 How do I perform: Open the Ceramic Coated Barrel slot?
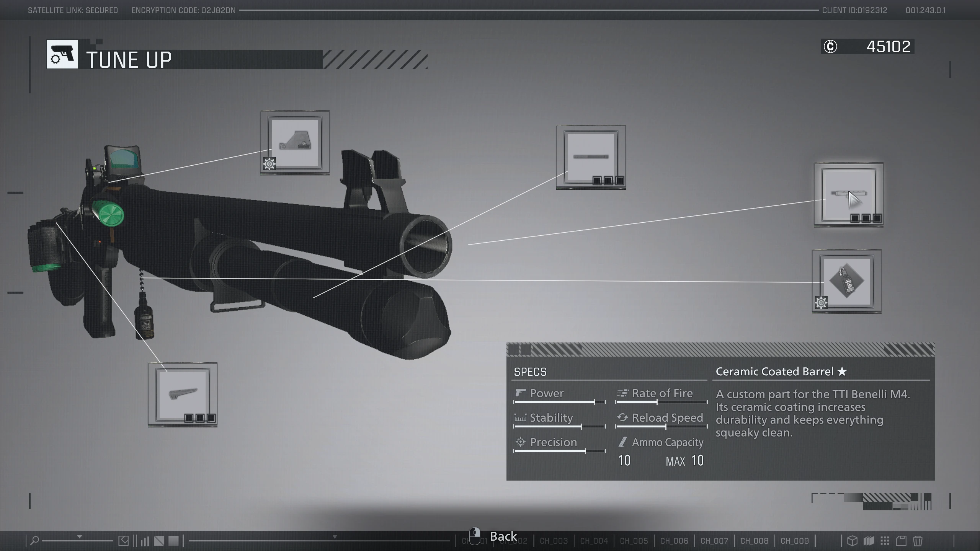[848, 195]
